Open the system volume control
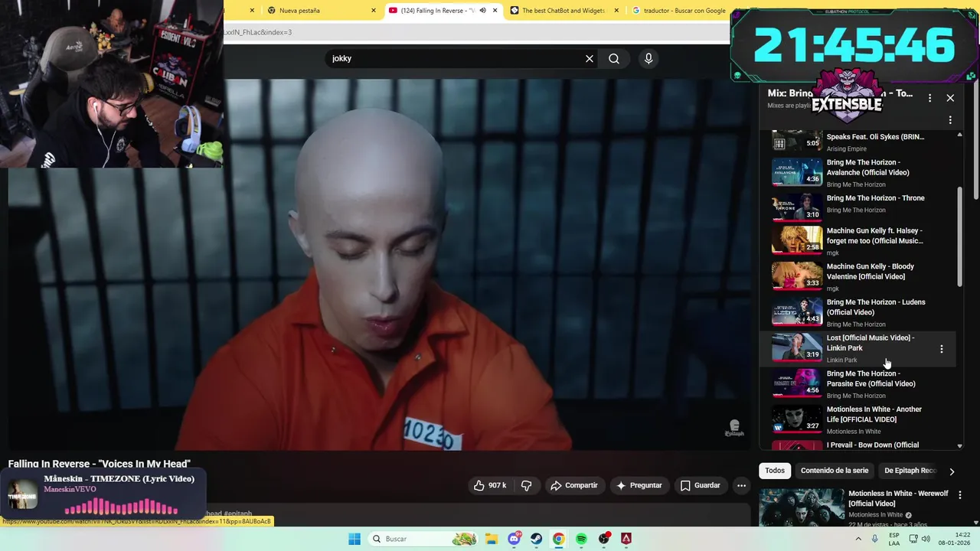Viewport: 980px width, 551px height. click(x=926, y=539)
